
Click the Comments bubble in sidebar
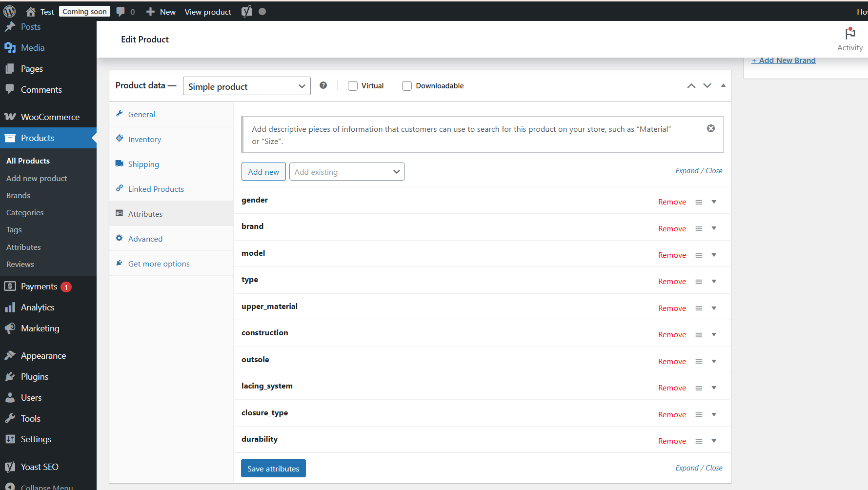pos(10,89)
